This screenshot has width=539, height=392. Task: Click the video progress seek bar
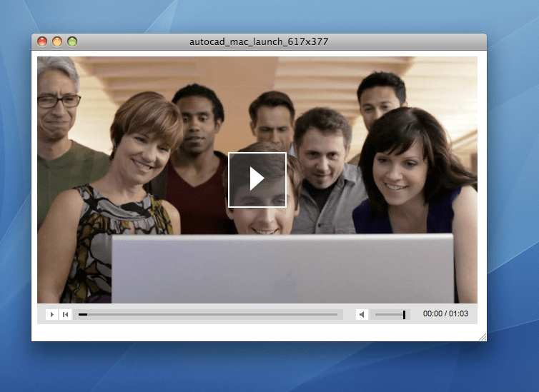click(x=208, y=314)
